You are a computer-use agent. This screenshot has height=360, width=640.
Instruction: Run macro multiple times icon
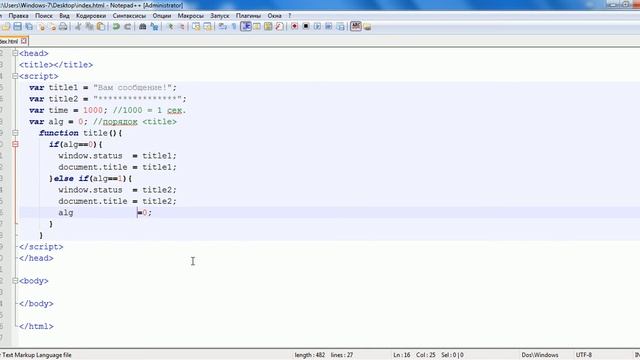329,27
